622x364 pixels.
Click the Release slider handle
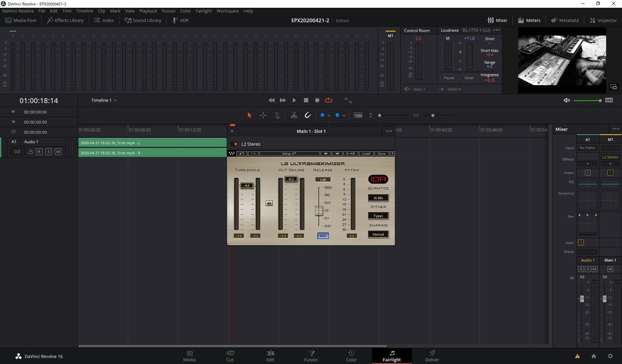[x=319, y=211]
